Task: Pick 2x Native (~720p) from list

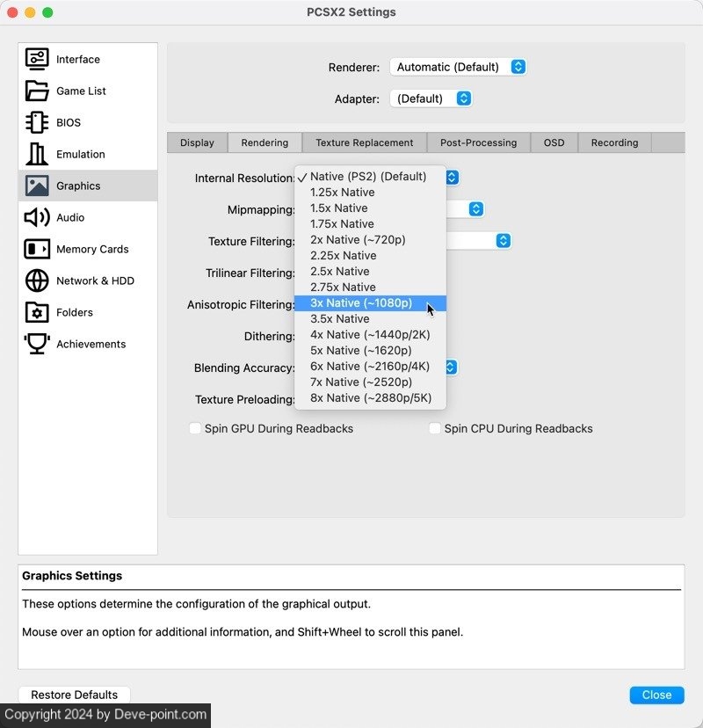Action: coord(358,240)
